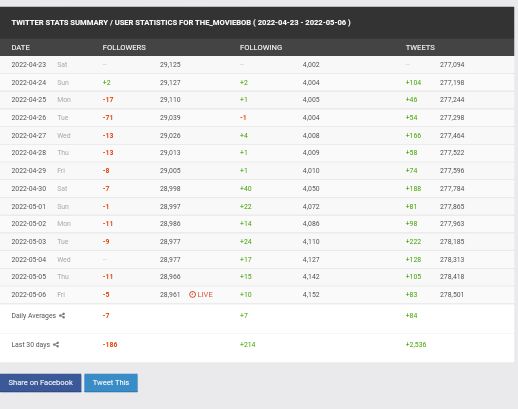Click followers count 29,110

pyautogui.click(x=170, y=100)
